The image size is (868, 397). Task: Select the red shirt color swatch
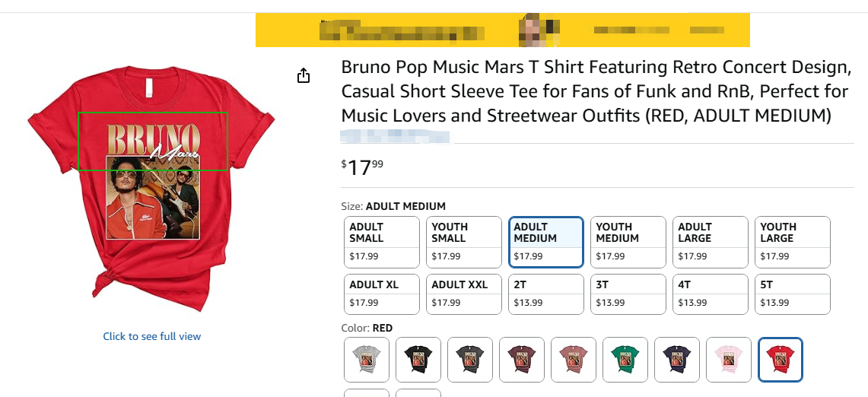pos(781,359)
